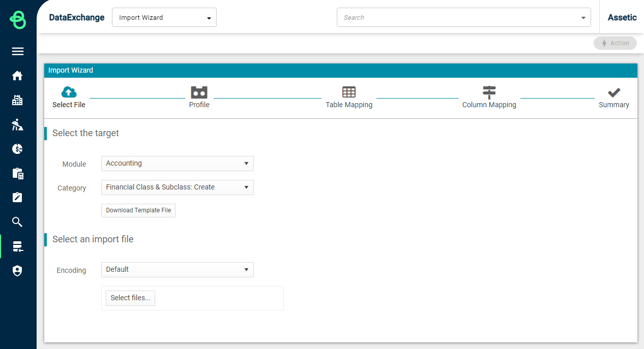Screen dimensions: 644x349
Task: Go to Home via sidebar house icon
Action: [x=17, y=76]
